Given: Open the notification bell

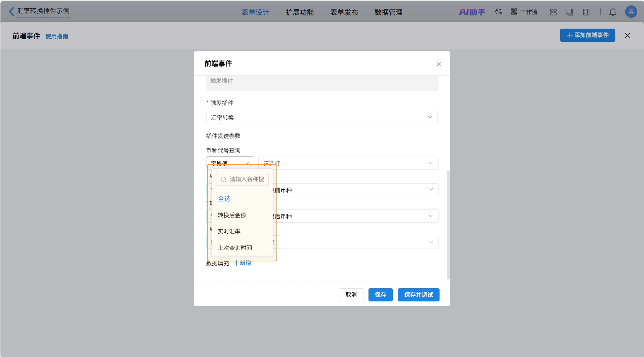Looking at the screenshot, I should click(x=612, y=12).
